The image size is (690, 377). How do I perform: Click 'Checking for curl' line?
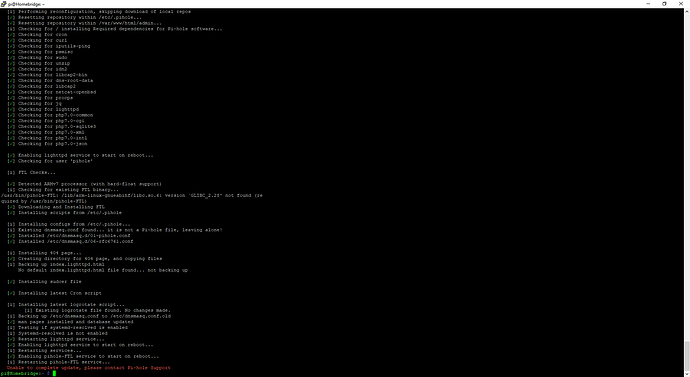37,40
